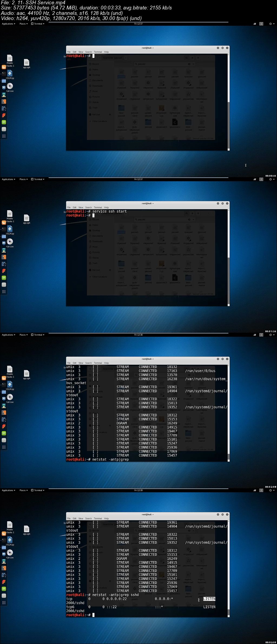Click '/run/user/0/bus' path in the terminal output

[x=200, y=371]
